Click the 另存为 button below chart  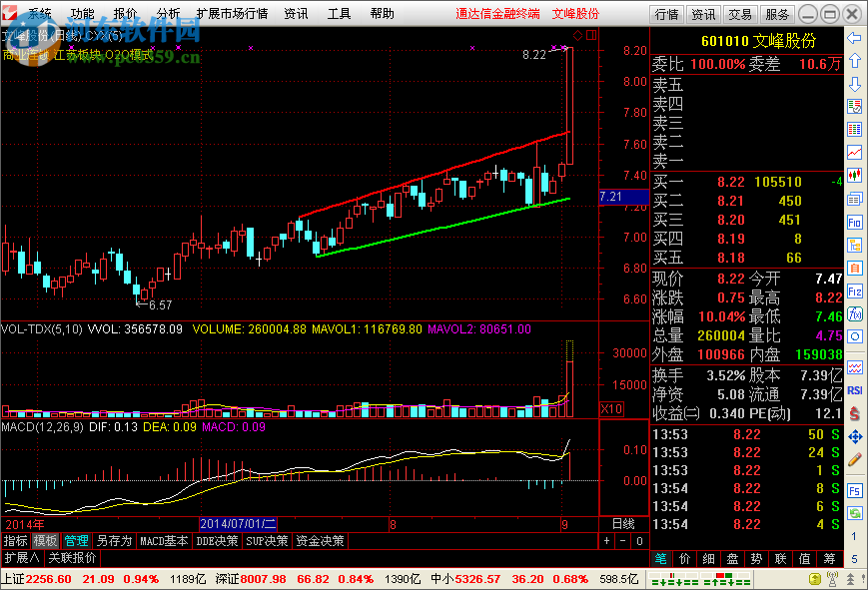coord(114,541)
